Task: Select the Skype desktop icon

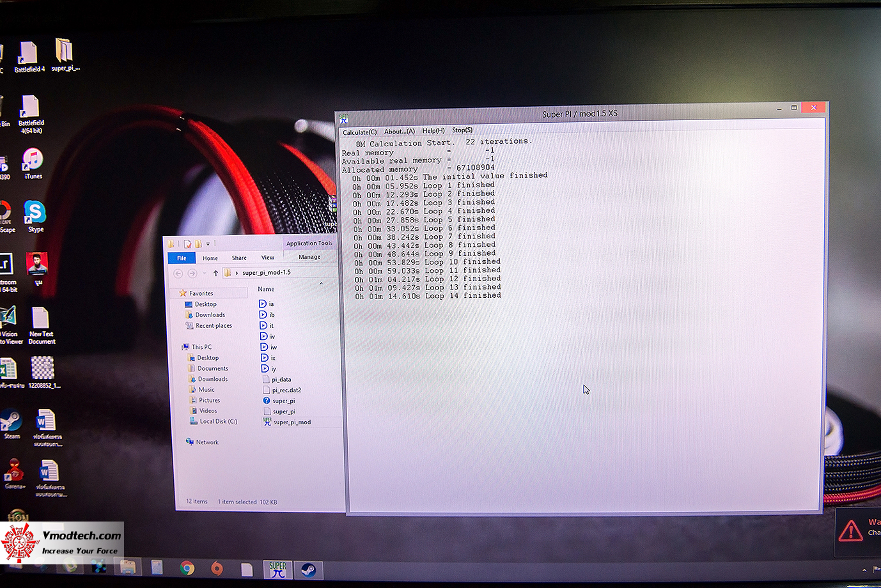Action: tap(35, 217)
